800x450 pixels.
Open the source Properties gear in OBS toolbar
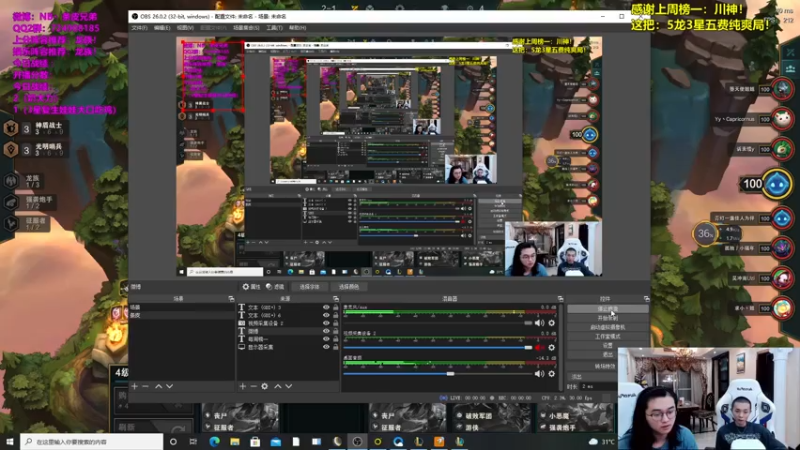click(x=251, y=287)
